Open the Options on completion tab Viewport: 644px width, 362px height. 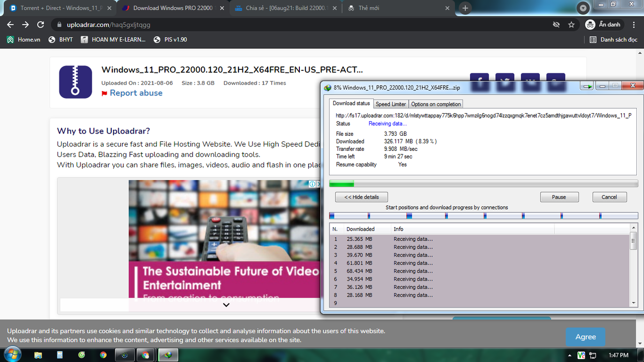[436, 104]
